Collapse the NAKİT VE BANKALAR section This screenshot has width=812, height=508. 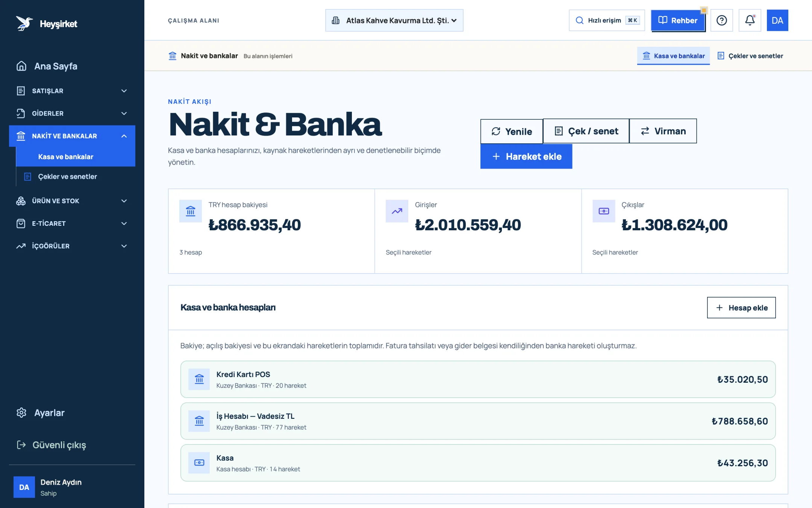[x=72, y=136]
